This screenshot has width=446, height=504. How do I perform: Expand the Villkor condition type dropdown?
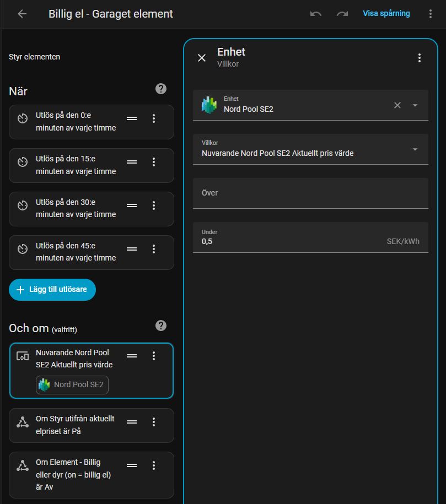click(415, 149)
